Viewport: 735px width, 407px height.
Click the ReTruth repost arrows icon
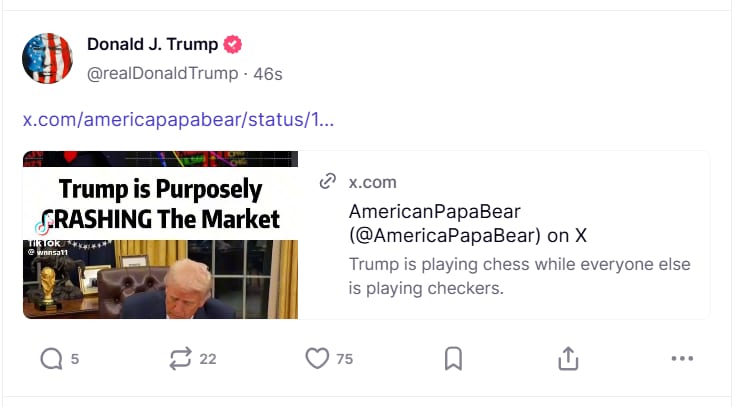(181, 358)
